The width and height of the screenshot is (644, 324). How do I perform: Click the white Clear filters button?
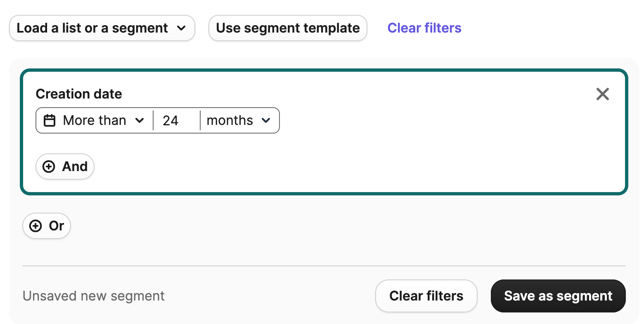pos(426,296)
